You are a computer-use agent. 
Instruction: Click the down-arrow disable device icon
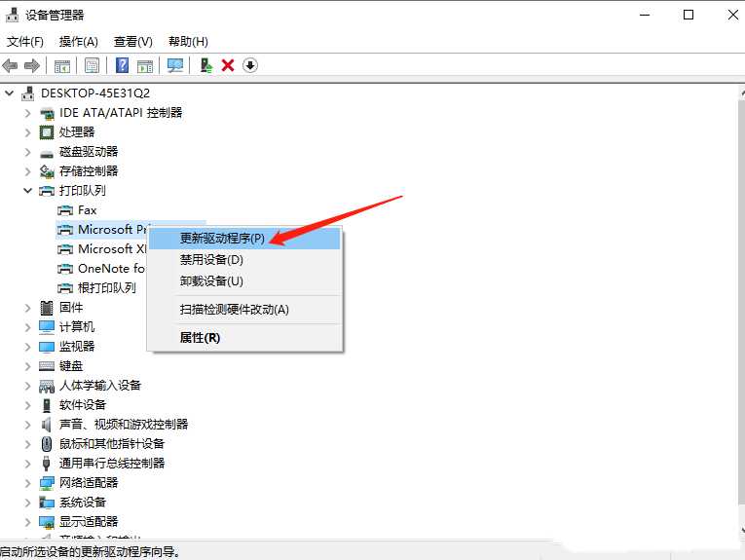[x=250, y=65]
